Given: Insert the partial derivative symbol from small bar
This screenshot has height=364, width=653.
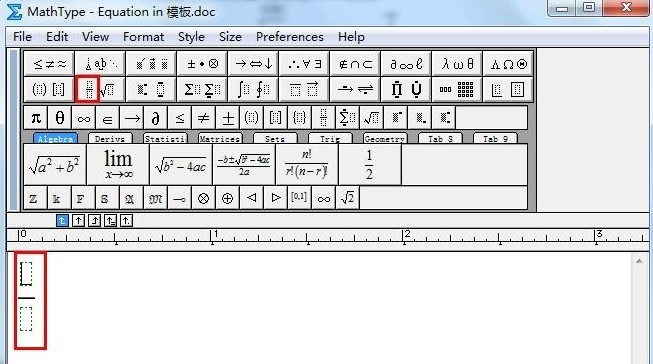Looking at the screenshot, I should point(155,118).
